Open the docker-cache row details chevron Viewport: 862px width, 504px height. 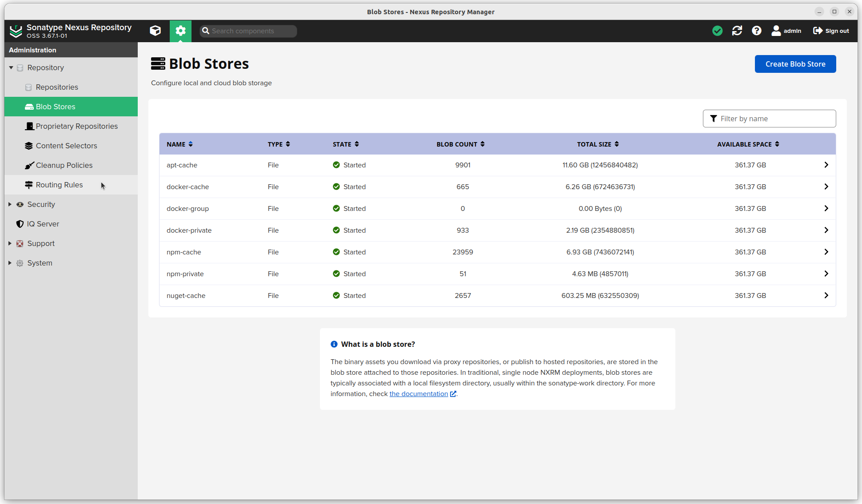tap(826, 187)
